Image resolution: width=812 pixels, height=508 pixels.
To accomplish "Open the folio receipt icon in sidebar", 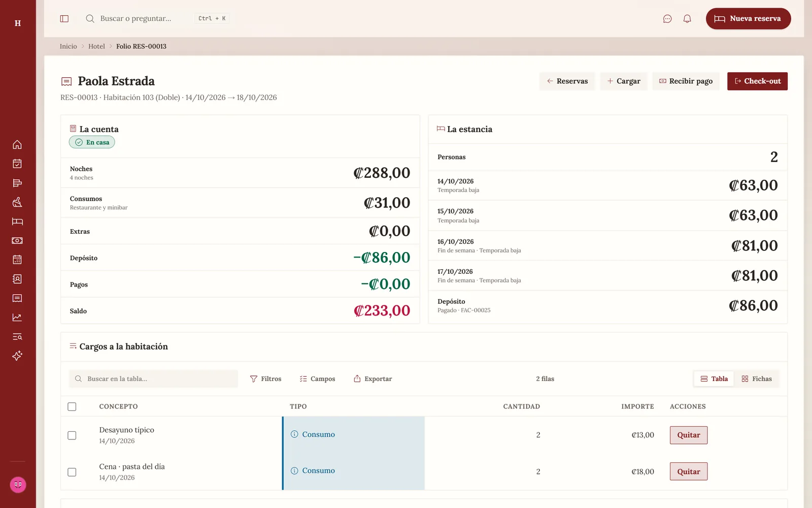I will coord(17,298).
